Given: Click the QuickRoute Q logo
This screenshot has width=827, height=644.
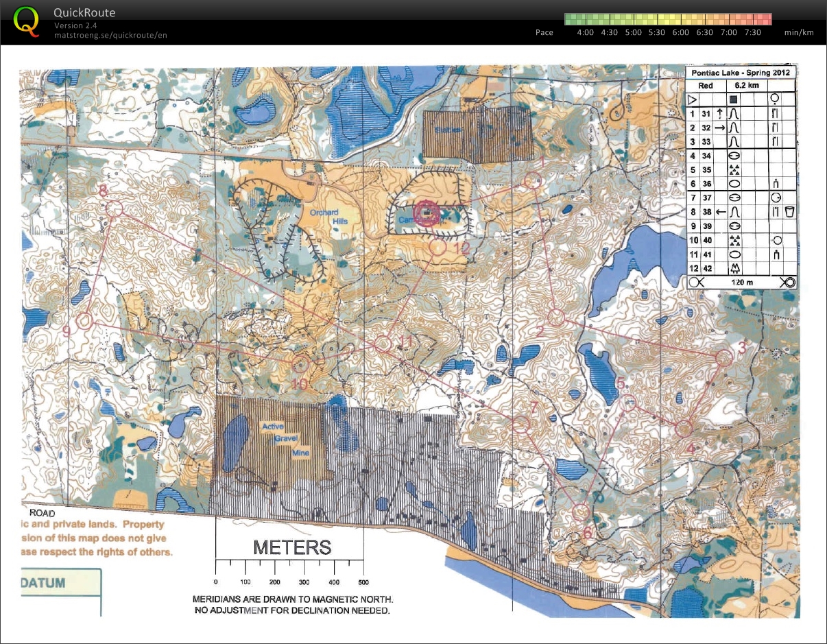Looking at the screenshot, I should [27, 20].
